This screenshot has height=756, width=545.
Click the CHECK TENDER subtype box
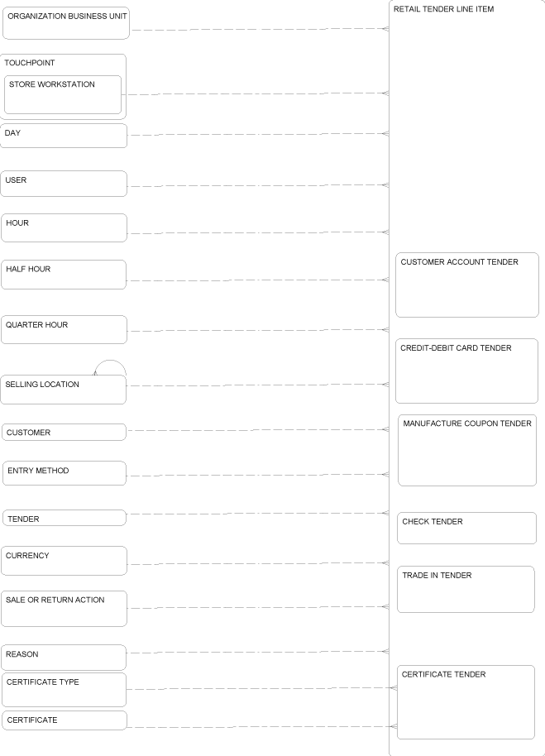point(466,529)
